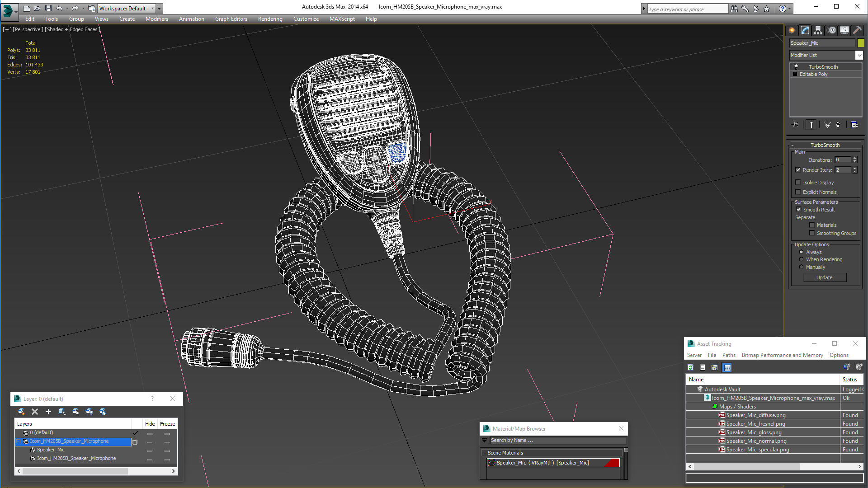
Task: Open the MAXScript menu
Action: click(x=342, y=19)
